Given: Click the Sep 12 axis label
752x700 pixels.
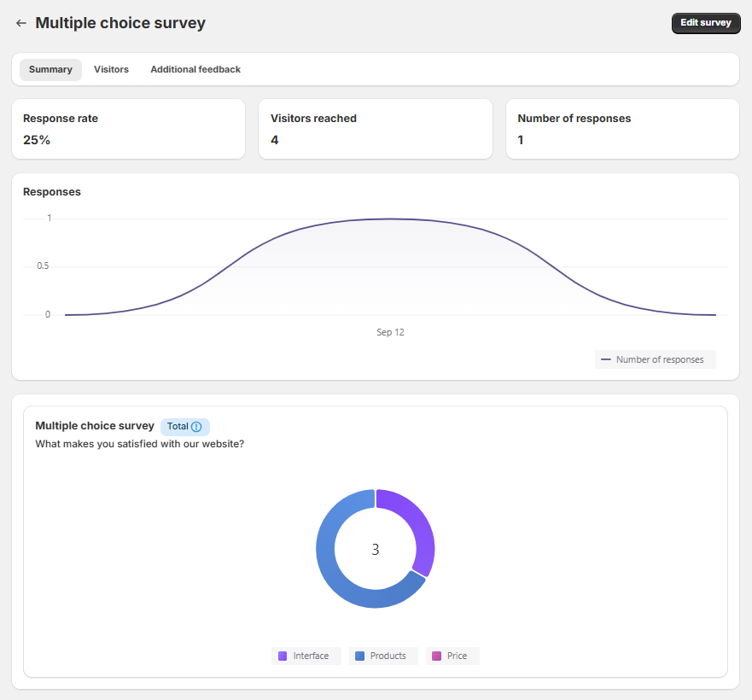Looking at the screenshot, I should (x=390, y=332).
